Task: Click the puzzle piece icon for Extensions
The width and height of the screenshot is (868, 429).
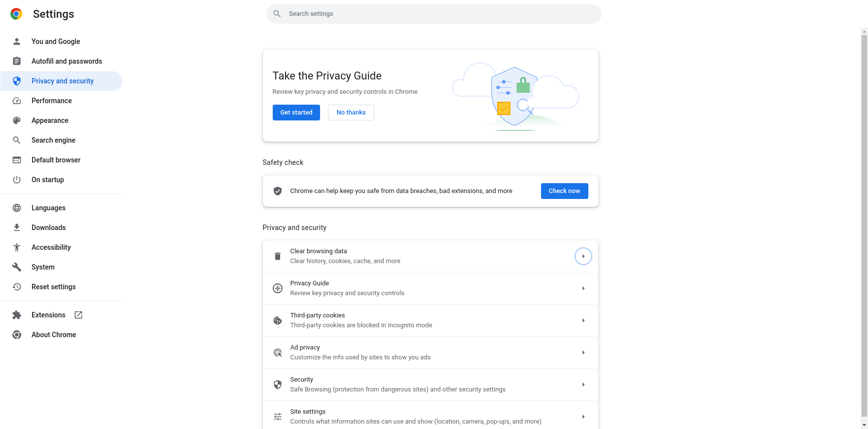Action: pyautogui.click(x=17, y=315)
